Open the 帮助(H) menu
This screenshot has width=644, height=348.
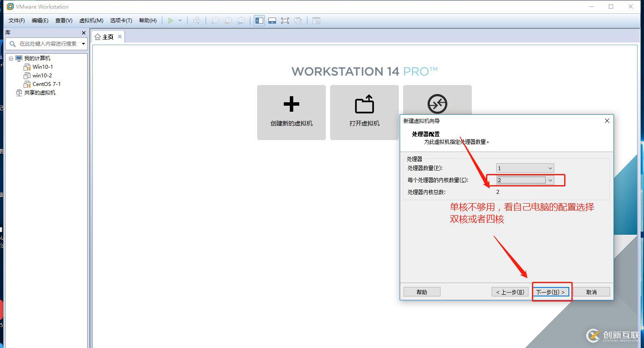point(148,21)
